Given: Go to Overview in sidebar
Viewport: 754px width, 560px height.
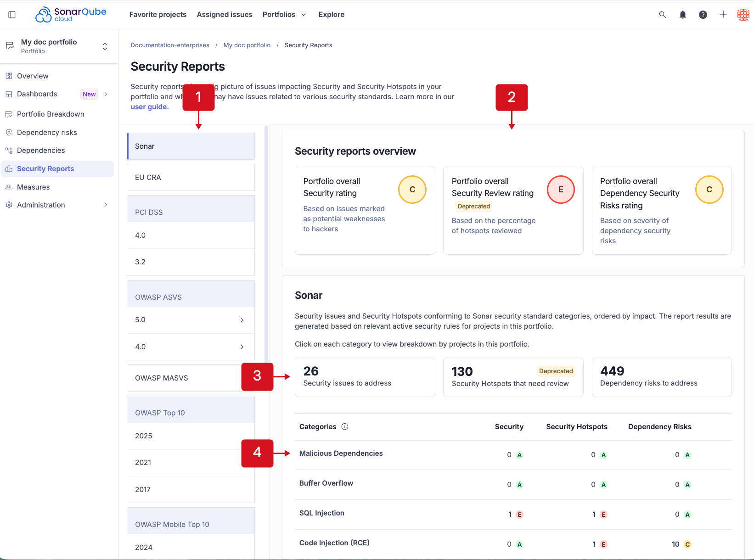Looking at the screenshot, I should coord(57,76).
